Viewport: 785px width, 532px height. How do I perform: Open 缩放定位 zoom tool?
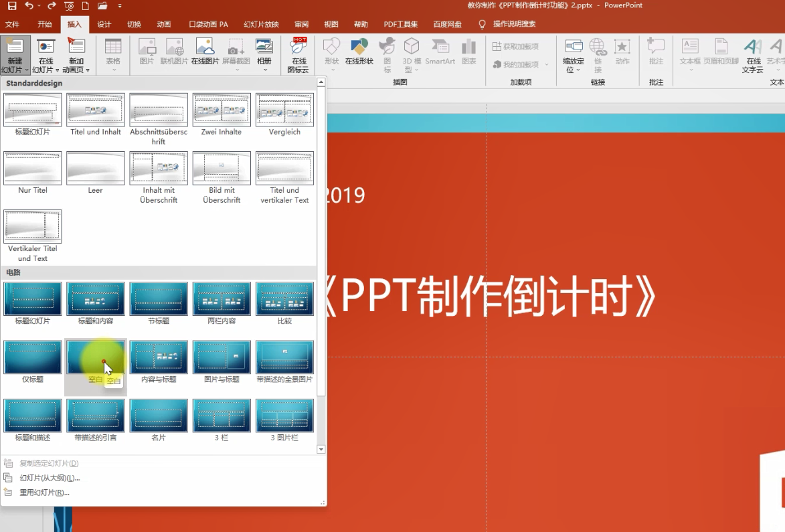click(x=574, y=55)
